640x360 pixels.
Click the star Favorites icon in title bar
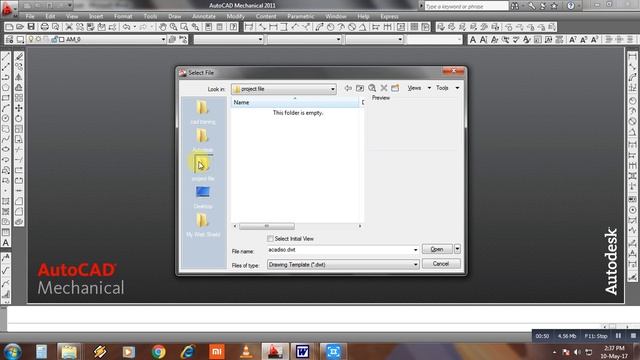click(x=554, y=6)
